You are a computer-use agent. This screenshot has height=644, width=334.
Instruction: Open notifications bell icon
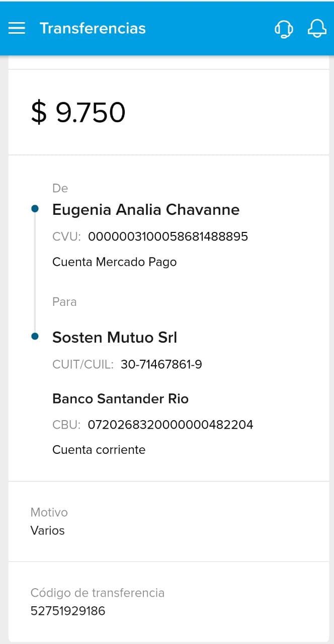(317, 28)
